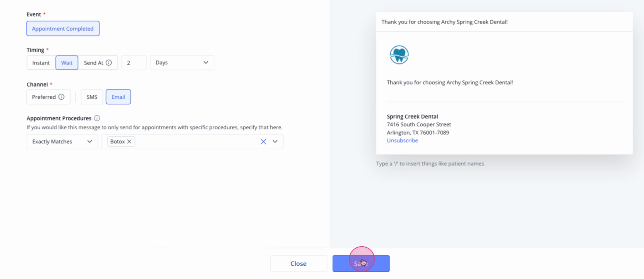Image resolution: width=644 pixels, height=279 pixels.
Task: Click the Appointment Procedures heading
Action: (x=59, y=118)
